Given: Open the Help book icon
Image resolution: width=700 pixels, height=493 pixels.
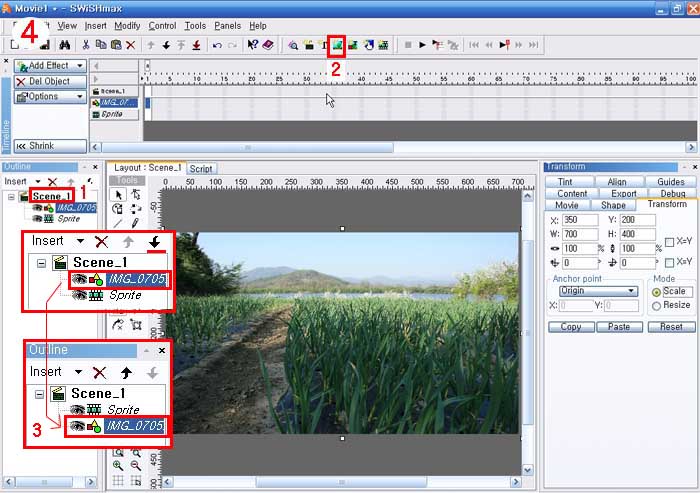Looking at the screenshot, I should click(268, 45).
